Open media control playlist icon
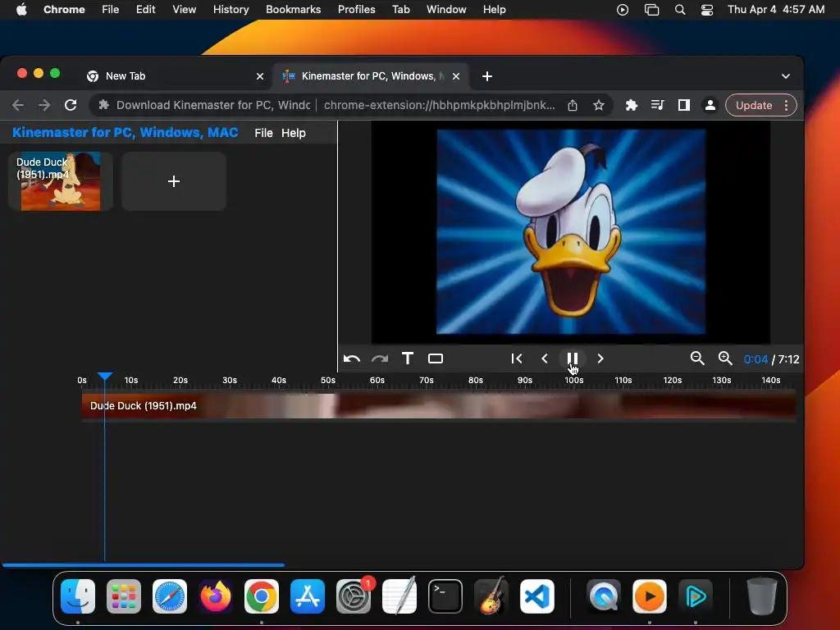 click(x=657, y=105)
